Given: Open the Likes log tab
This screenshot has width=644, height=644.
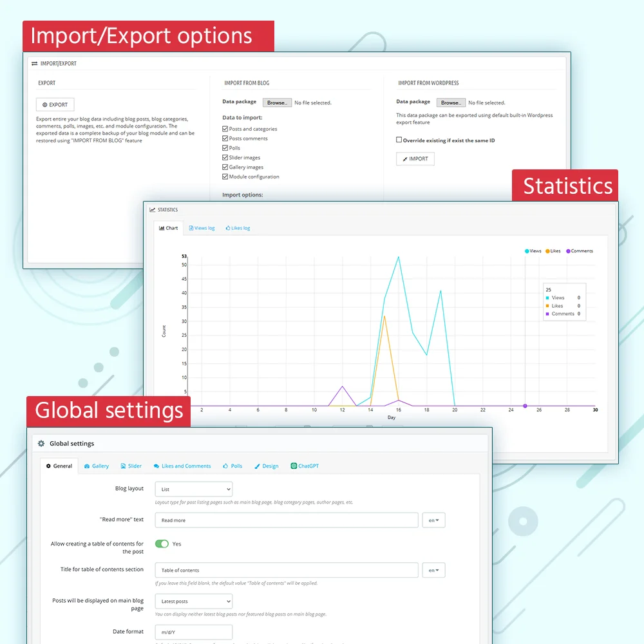Looking at the screenshot, I should click(238, 228).
